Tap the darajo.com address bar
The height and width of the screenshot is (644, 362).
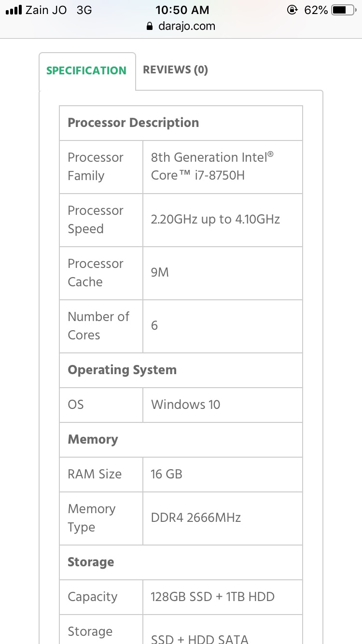click(x=181, y=26)
